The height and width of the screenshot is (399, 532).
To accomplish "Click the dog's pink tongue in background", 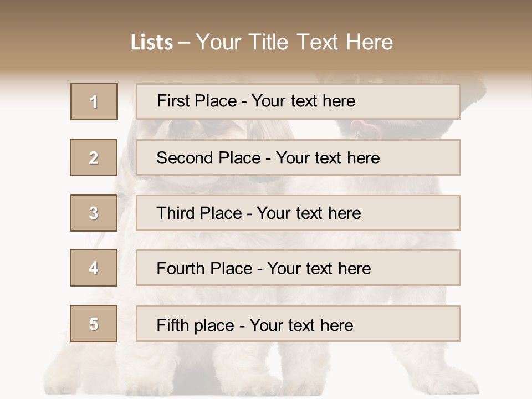I will click(364, 127).
